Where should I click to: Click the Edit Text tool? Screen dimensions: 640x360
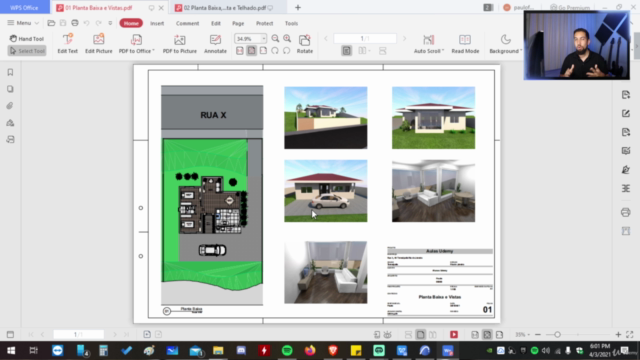tap(67, 44)
